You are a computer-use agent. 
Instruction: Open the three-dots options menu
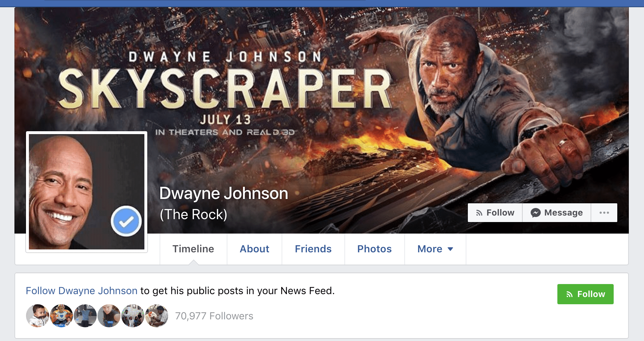pyautogui.click(x=604, y=213)
